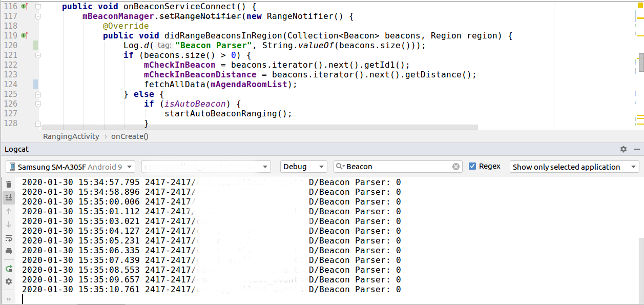Restart the Logcat session
This screenshot has height=305, width=644.
(x=9, y=268)
